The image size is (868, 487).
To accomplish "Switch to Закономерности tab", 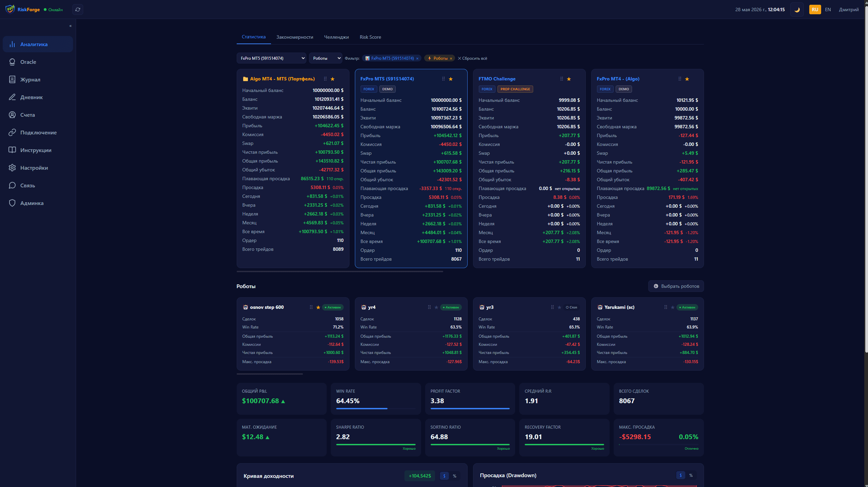I will coord(295,37).
